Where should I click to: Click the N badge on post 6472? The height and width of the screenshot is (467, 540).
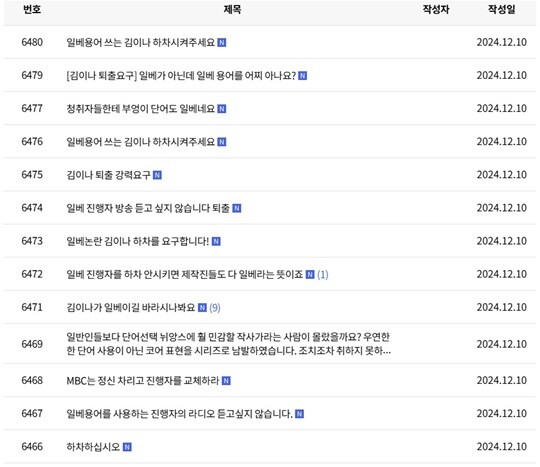pos(310,274)
